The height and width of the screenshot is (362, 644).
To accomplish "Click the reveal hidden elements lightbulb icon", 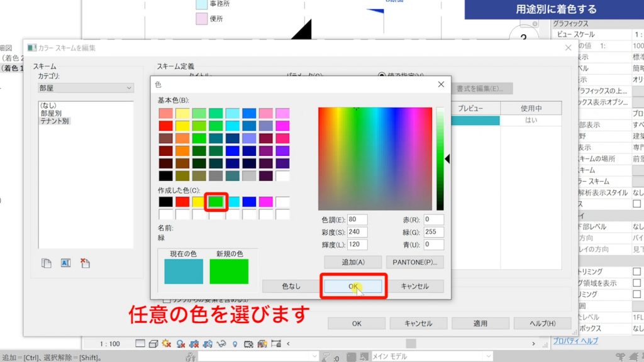I will pos(235,344).
